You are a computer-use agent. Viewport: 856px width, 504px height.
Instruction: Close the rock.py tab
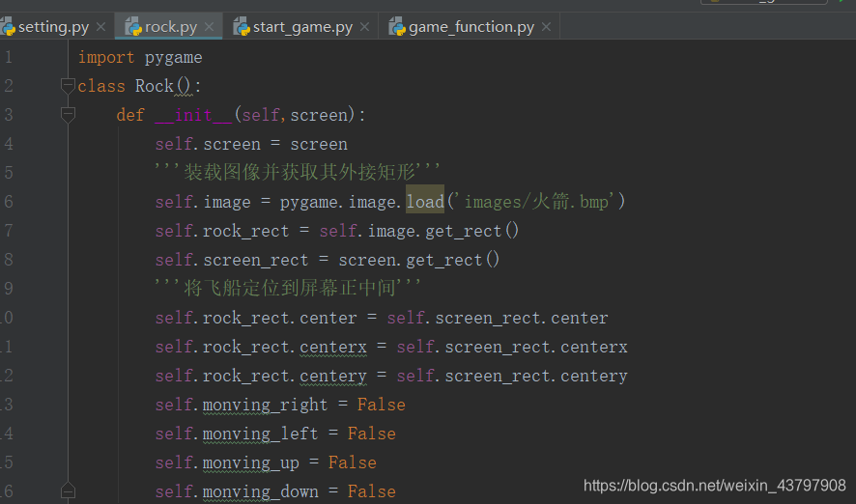(x=209, y=27)
